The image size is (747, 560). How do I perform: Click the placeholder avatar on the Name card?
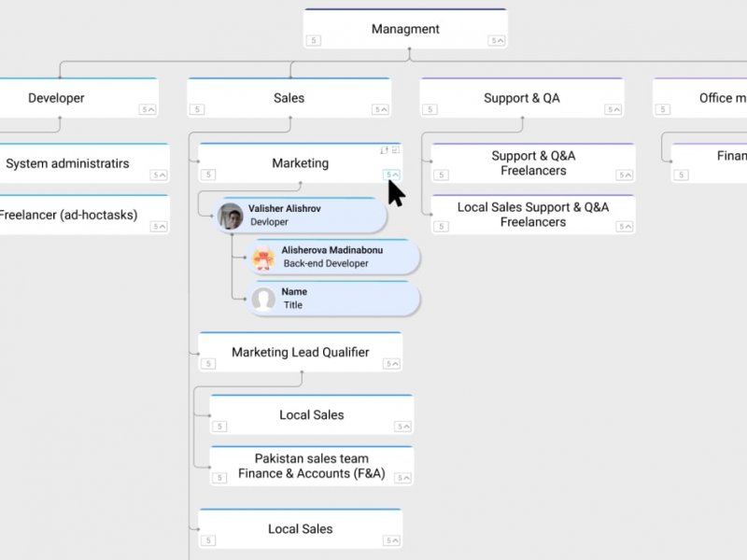pyautogui.click(x=263, y=299)
